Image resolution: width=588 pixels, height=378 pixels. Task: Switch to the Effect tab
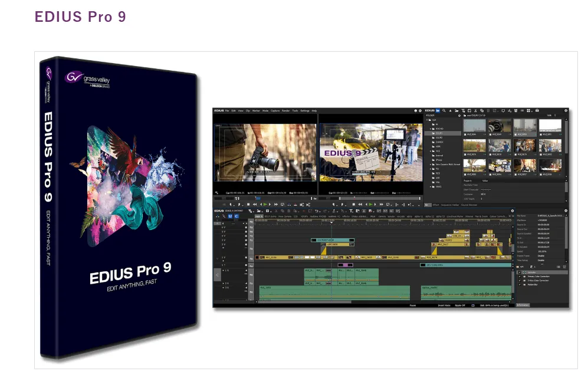436,205
